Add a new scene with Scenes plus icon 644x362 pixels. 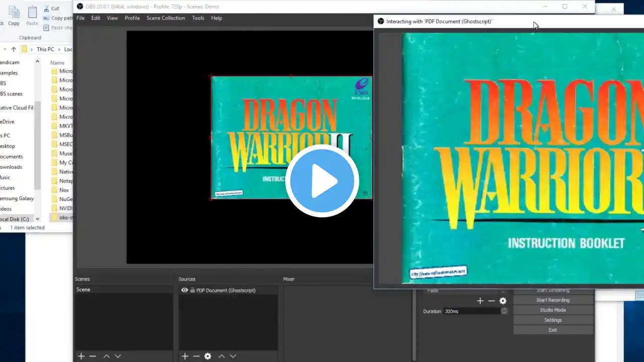pyautogui.click(x=81, y=356)
